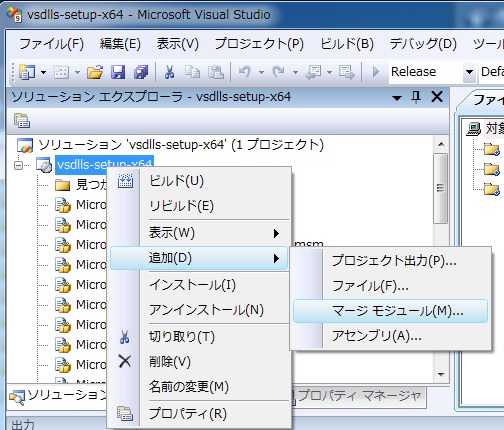
Task: Select the second folder in file system pane
Action: pos(492,169)
